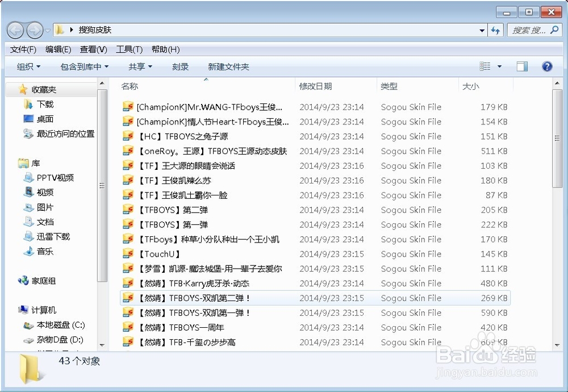Click icon of 【HC】TFBOYS之兔子源
The width and height of the screenshot is (568, 392).
click(128, 136)
